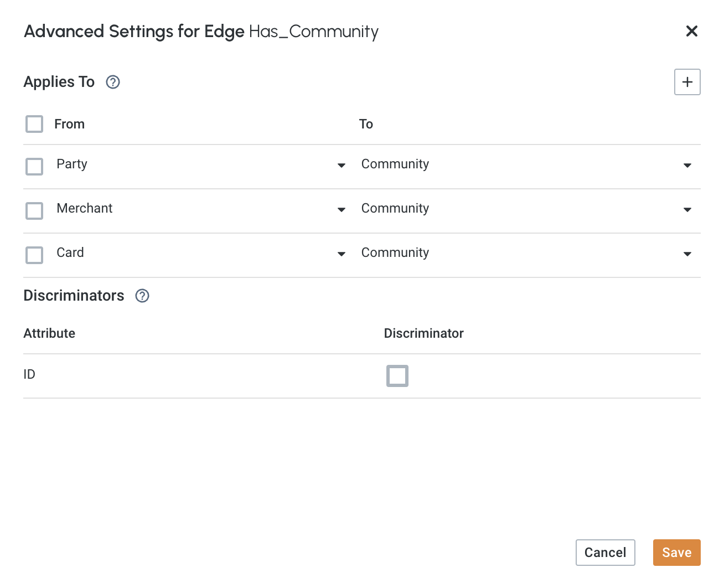
Task: Open the Card row From dropdown
Action: (x=341, y=254)
